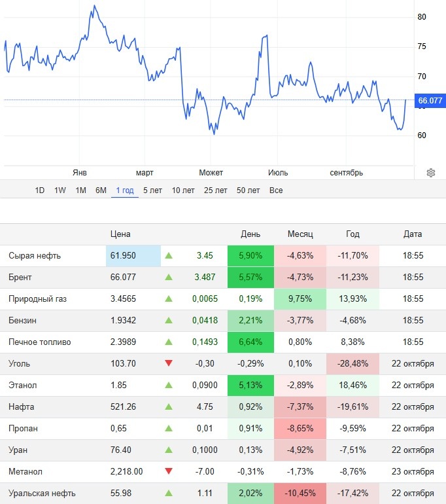Switch chart range to 1D
Screen dimensions: 446x504
[40, 190]
